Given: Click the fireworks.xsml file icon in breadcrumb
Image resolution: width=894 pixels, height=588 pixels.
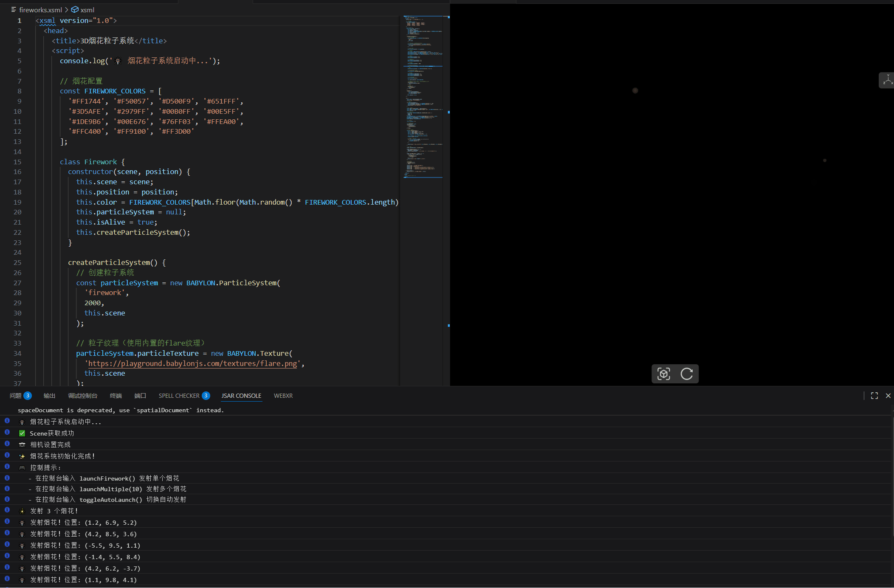Looking at the screenshot, I should (x=14, y=10).
